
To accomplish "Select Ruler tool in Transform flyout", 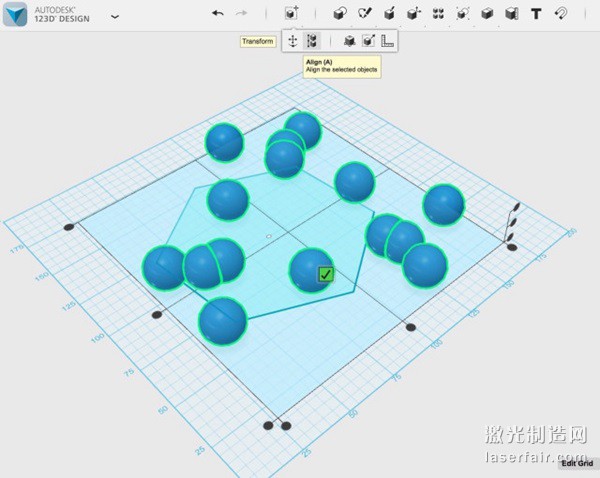I will pos(387,41).
